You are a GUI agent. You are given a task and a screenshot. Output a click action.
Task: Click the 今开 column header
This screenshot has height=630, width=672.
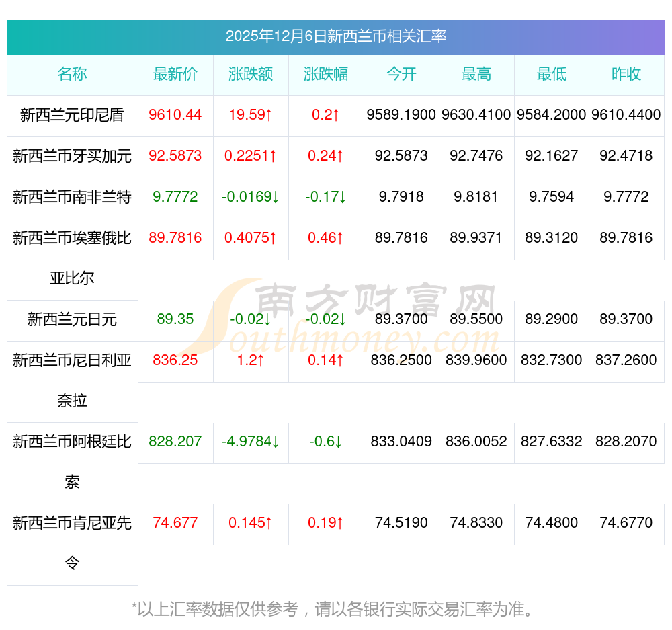click(x=401, y=74)
